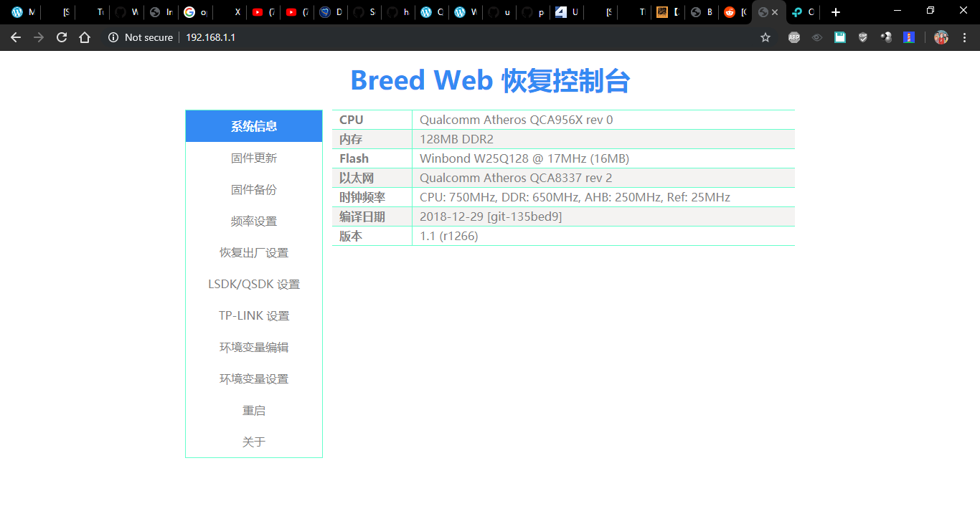
Task: Click 重启 to reboot the router
Action: click(254, 411)
